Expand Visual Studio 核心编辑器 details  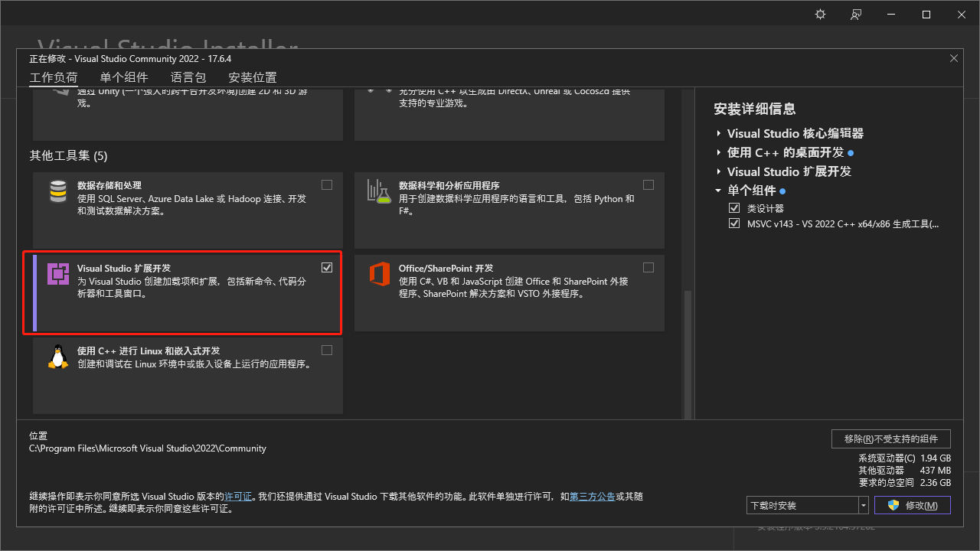pyautogui.click(x=719, y=133)
